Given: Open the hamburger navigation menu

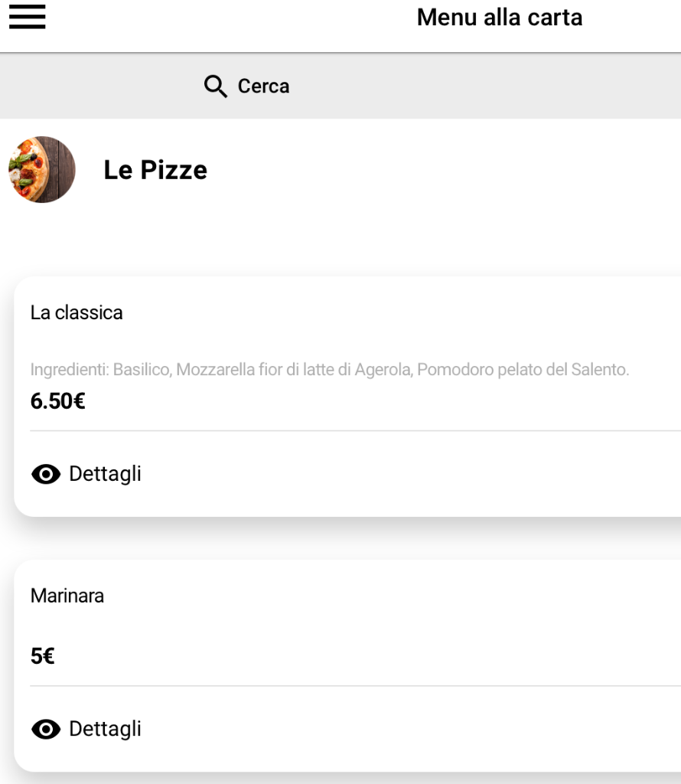Looking at the screenshot, I should (27, 17).
